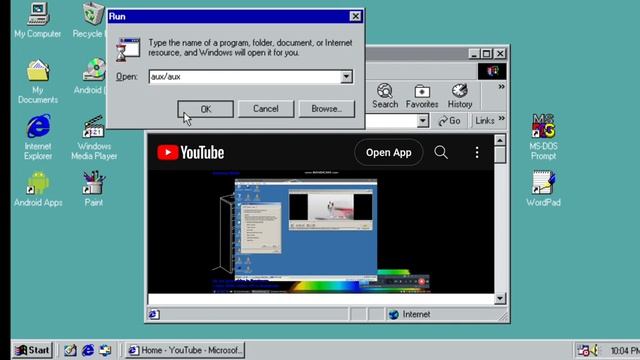Launch Outlook Express from quick launch
The height and width of the screenshot is (360, 640).
pos(105,350)
